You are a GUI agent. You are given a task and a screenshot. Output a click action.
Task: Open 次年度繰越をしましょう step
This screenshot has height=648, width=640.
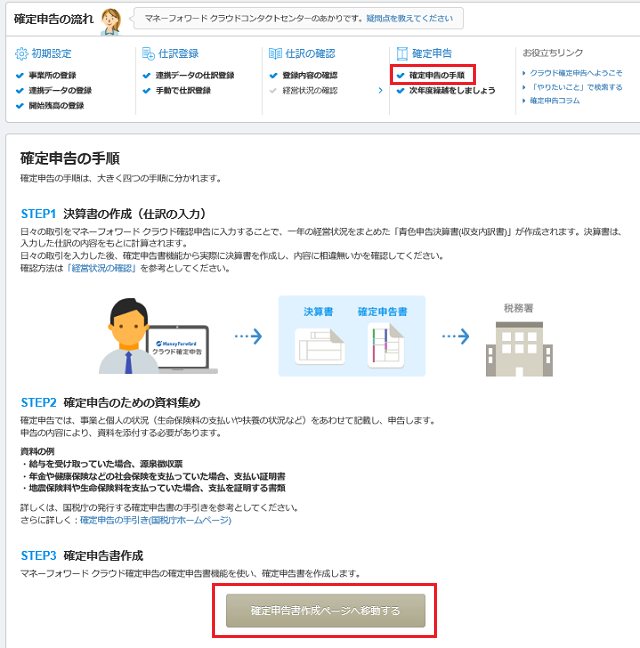[x=452, y=91]
